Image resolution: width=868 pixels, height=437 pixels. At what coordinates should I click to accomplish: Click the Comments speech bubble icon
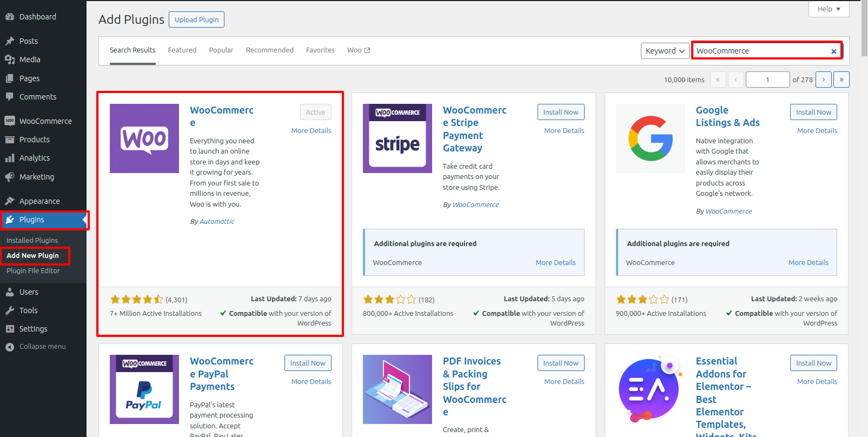point(10,97)
